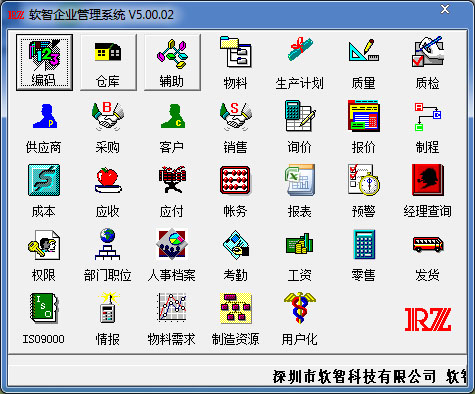Open the 应收 receivables apple icon
This screenshot has width=475, height=394.
pyautogui.click(x=108, y=191)
